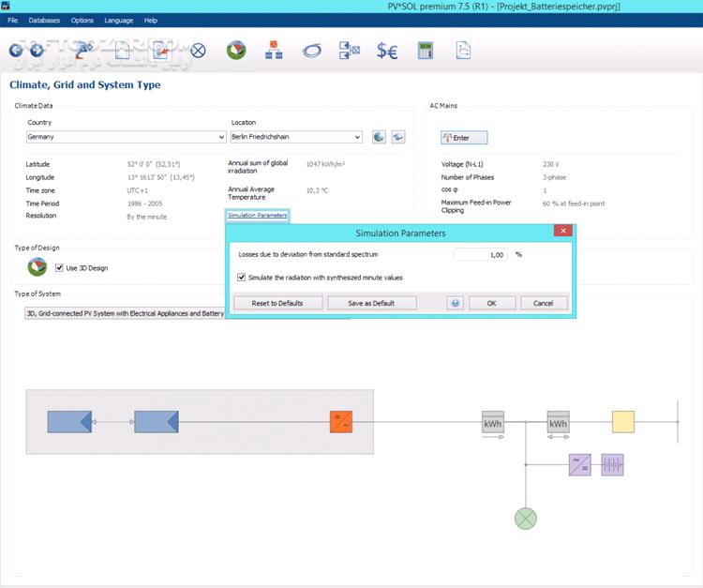
Task: Select the purple battery storage symbol
Action: [x=612, y=464]
